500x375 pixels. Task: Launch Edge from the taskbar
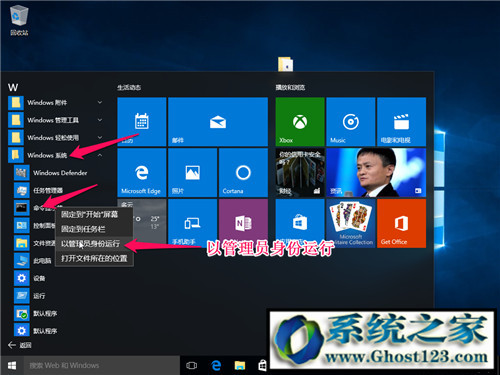pos(216,366)
